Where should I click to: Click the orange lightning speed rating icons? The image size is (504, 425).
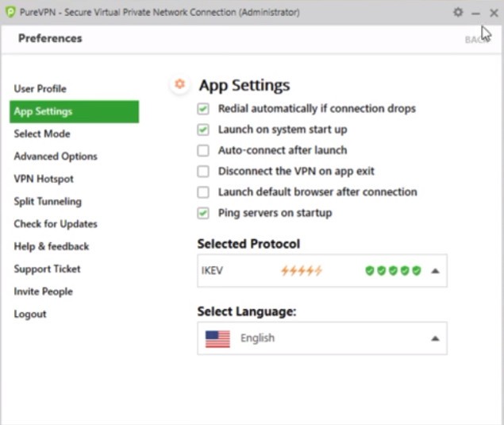pos(302,271)
